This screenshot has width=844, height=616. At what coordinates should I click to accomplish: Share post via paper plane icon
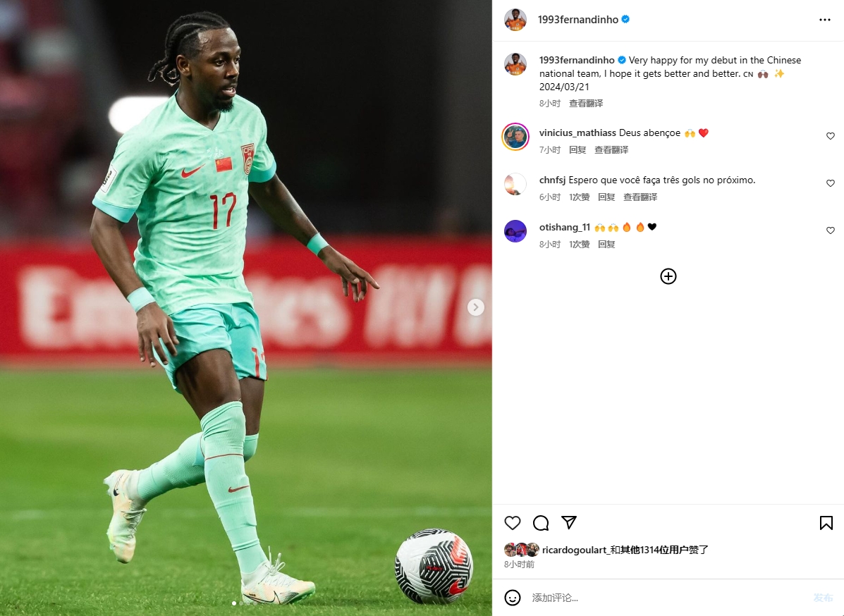(x=569, y=522)
